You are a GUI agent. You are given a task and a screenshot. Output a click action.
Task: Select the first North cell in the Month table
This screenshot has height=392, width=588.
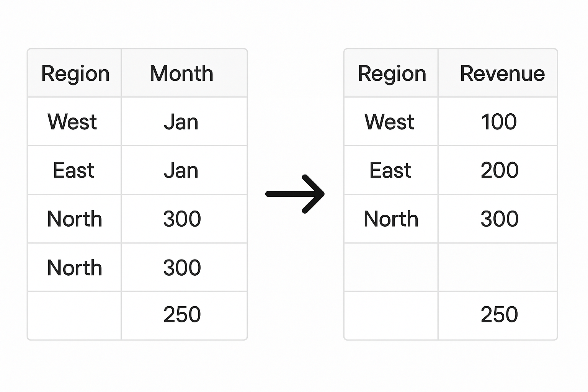coord(74,219)
